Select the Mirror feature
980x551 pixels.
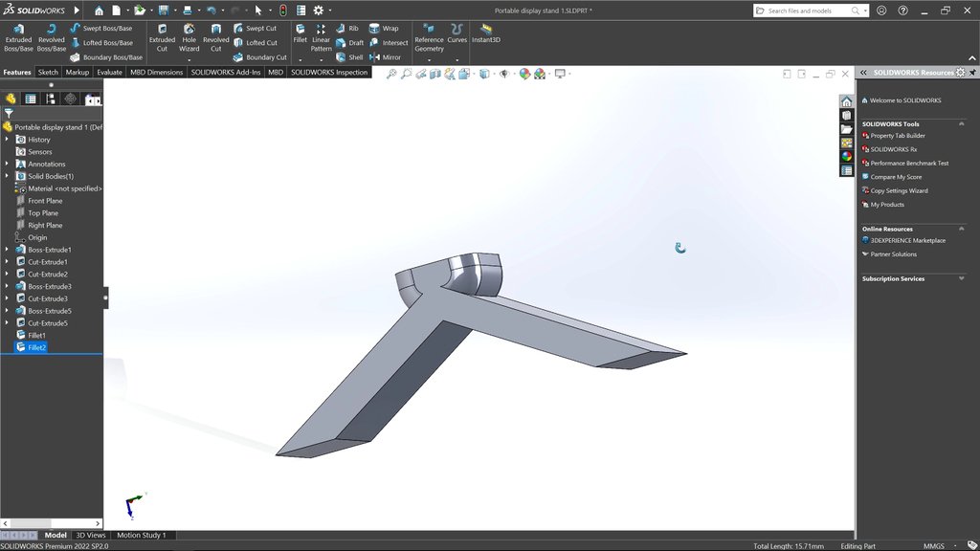tap(386, 57)
